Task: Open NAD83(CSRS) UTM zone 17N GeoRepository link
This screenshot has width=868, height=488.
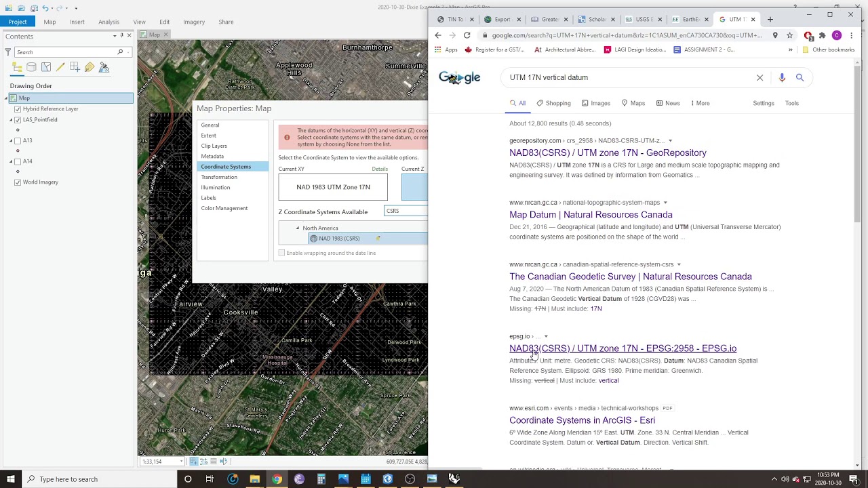Action: 608,153
